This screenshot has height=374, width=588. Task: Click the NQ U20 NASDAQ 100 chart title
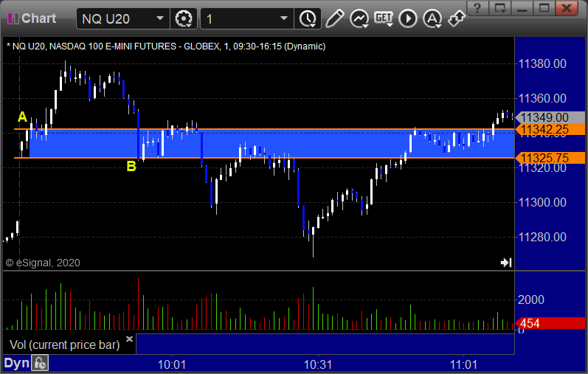(166, 46)
